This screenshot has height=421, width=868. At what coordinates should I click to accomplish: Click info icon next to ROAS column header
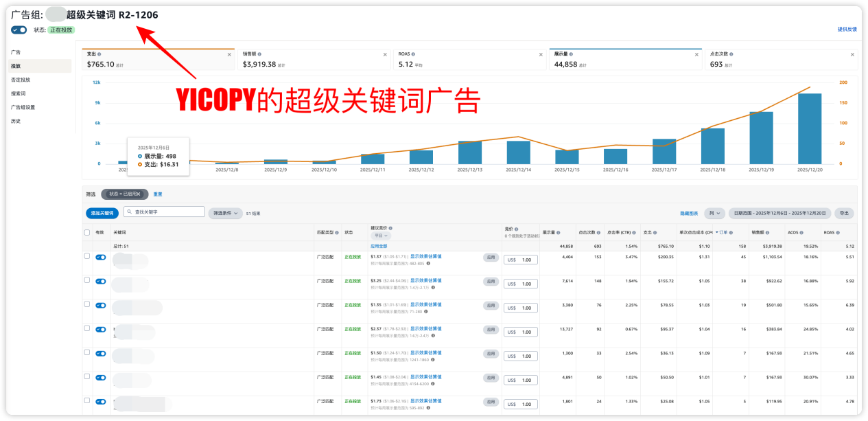pos(836,233)
